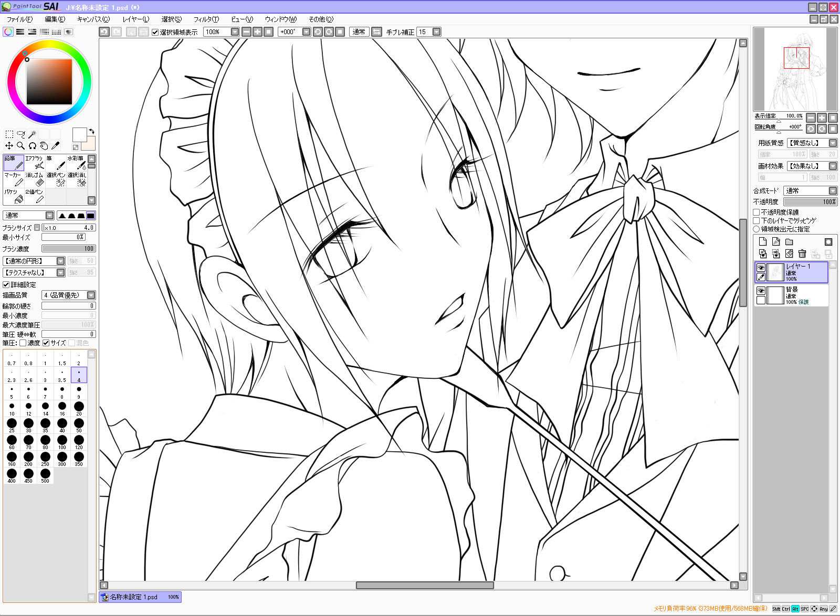Select the バケツ bucket fill tool
The image size is (840, 616).
click(x=14, y=196)
